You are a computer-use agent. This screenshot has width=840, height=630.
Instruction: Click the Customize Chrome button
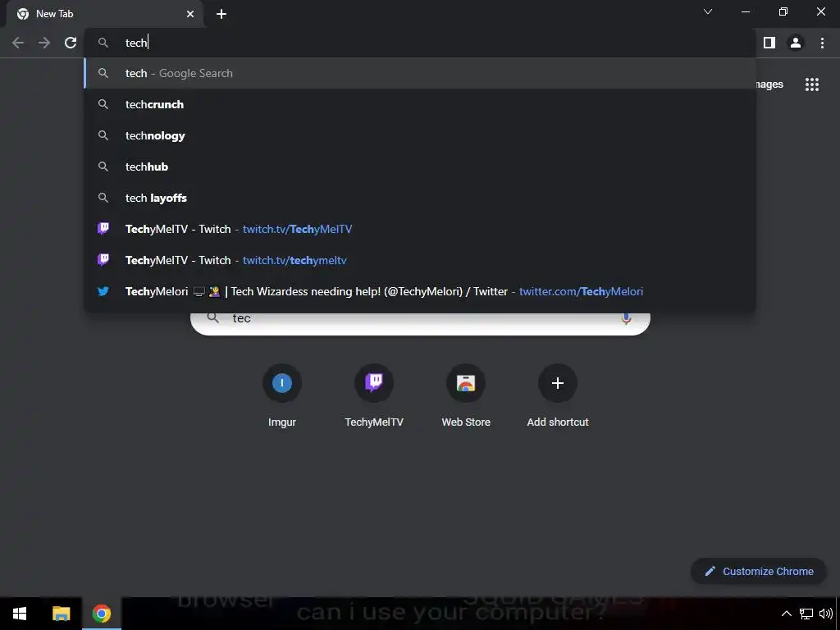[759, 571]
